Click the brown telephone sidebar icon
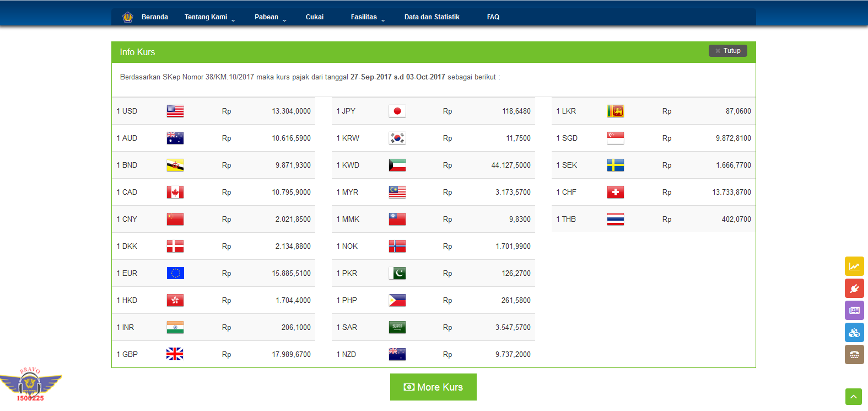The image size is (868, 411). (x=854, y=354)
